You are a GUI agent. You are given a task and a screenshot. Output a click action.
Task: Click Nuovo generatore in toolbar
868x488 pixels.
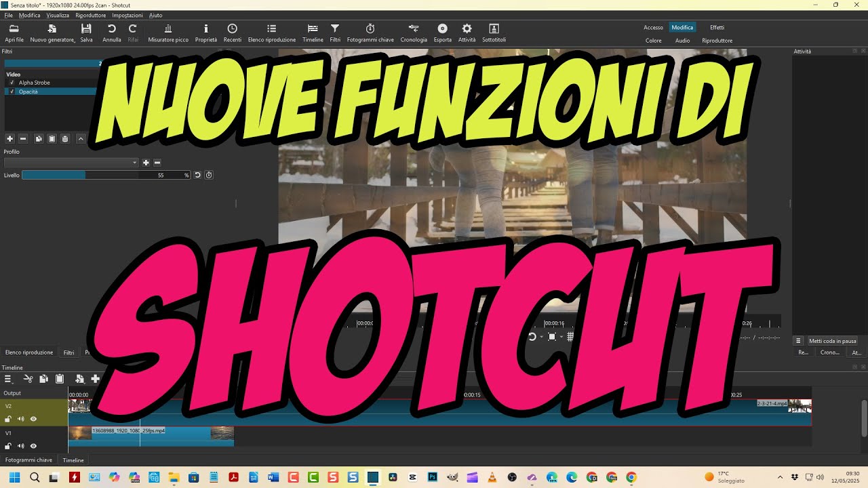coord(52,33)
